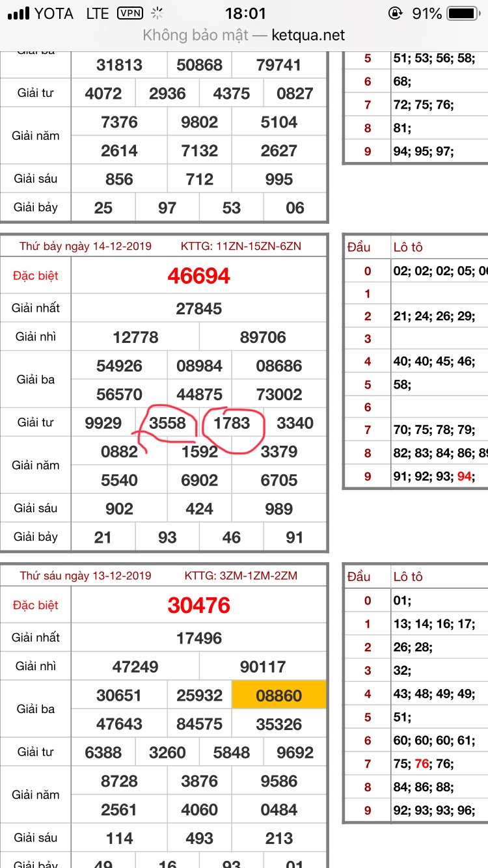488x868 pixels.
Task: Tap the 18:01 clock in status bar
Action: coord(245,13)
